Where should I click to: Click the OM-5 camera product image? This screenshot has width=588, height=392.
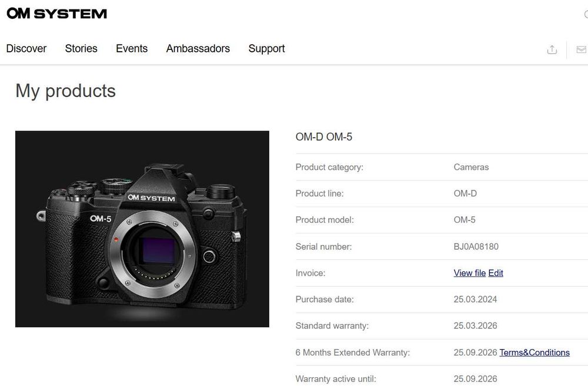(x=142, y=229)
